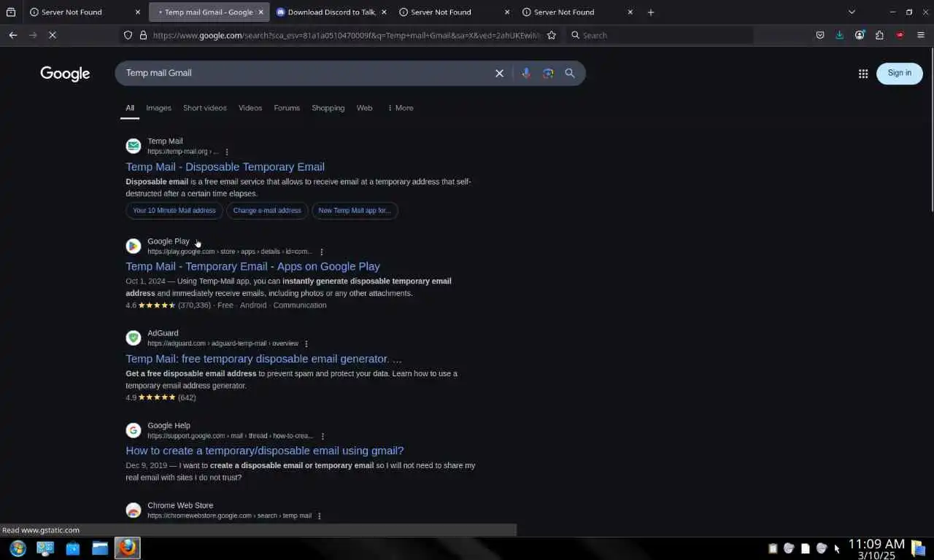Select the Shopping search filter
The image size is (934, 560).
coord(328,108)
